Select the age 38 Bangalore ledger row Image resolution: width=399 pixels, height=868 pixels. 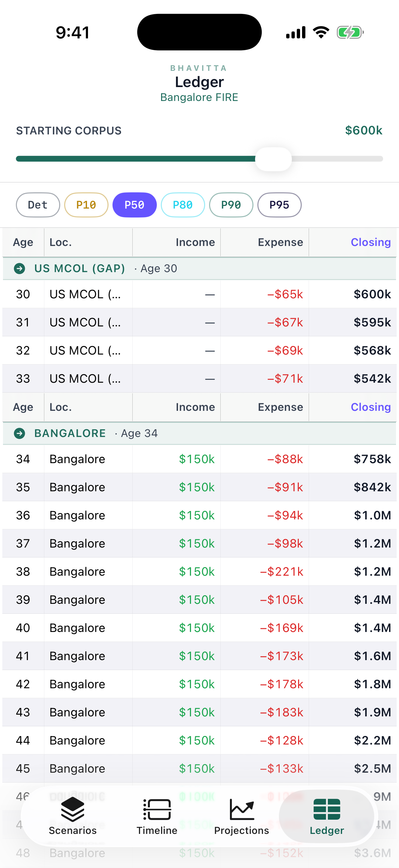tap(199, 572)
